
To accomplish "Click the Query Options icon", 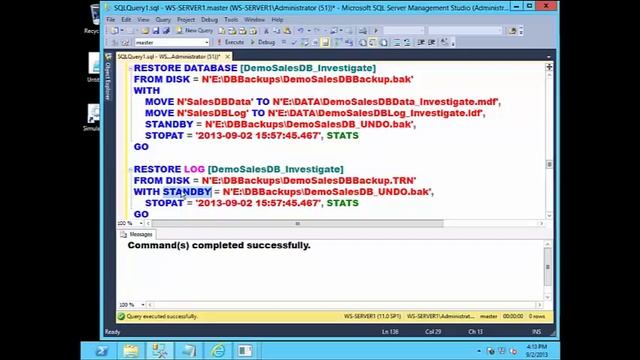I will click(315, 42).
